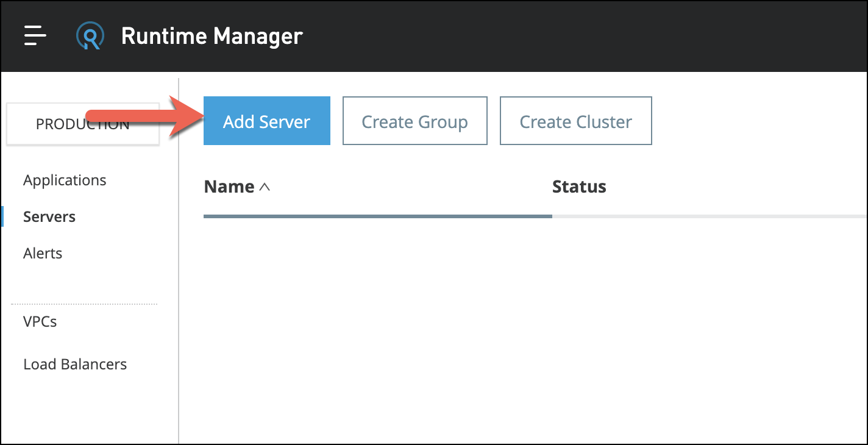Click the Status column header
868x445 pixels.
point(579,187)
